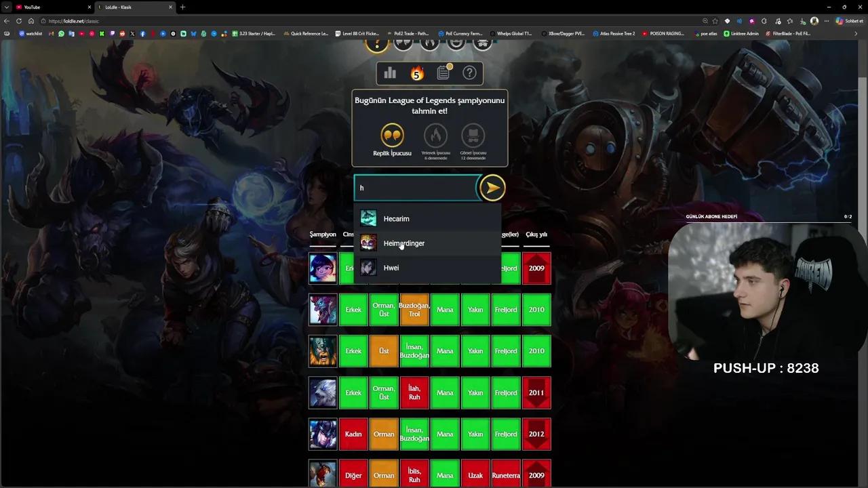This screenshot has height=488, width=868.
Task: Choose Hwei from the suggestion list
Action: 427,268
